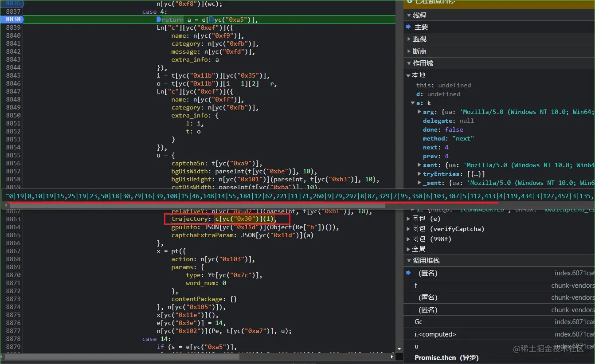Expand the 监视 section
The height and width of the screenshot is (364, 595).
[408, 39]
